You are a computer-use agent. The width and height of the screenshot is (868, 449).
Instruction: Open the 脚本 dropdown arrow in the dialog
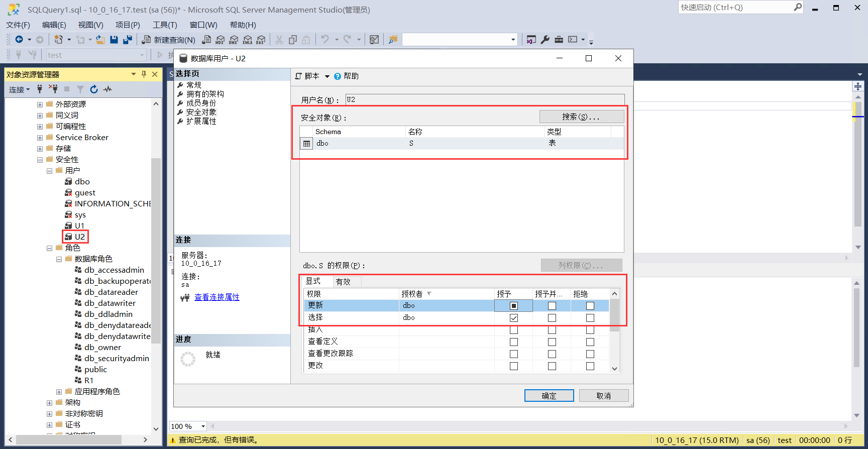[x=327, y=76]
